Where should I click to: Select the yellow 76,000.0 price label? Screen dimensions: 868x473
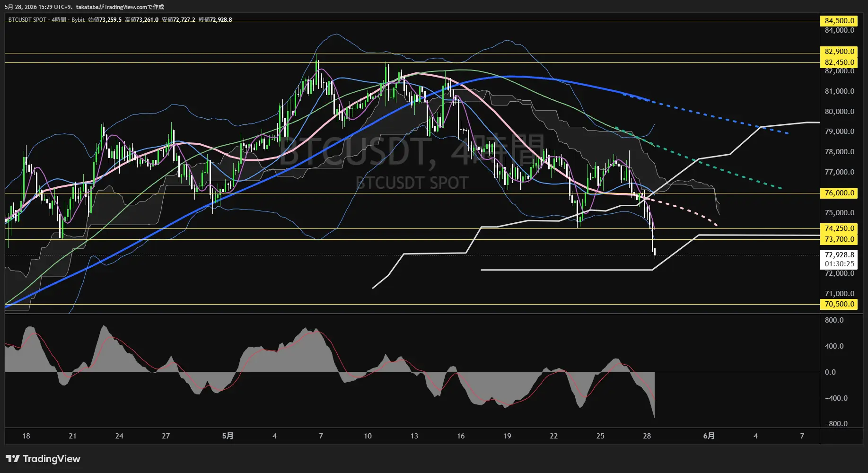[x=840, y=193]
